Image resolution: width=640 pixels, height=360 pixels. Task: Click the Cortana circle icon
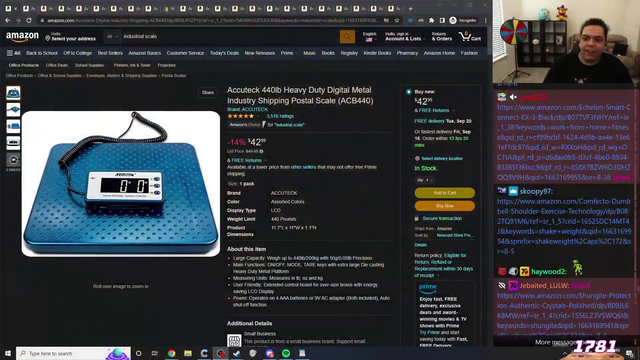[x=138, y=353]
